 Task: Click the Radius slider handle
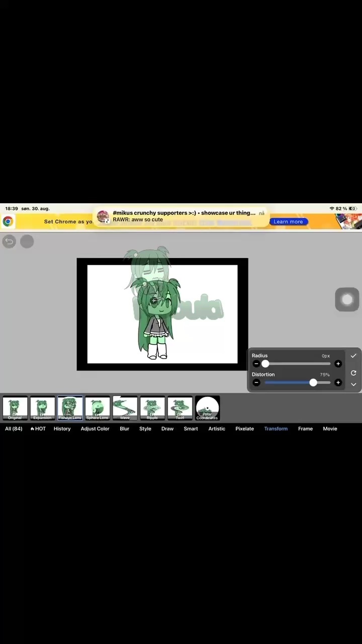[x=265, y=364]
